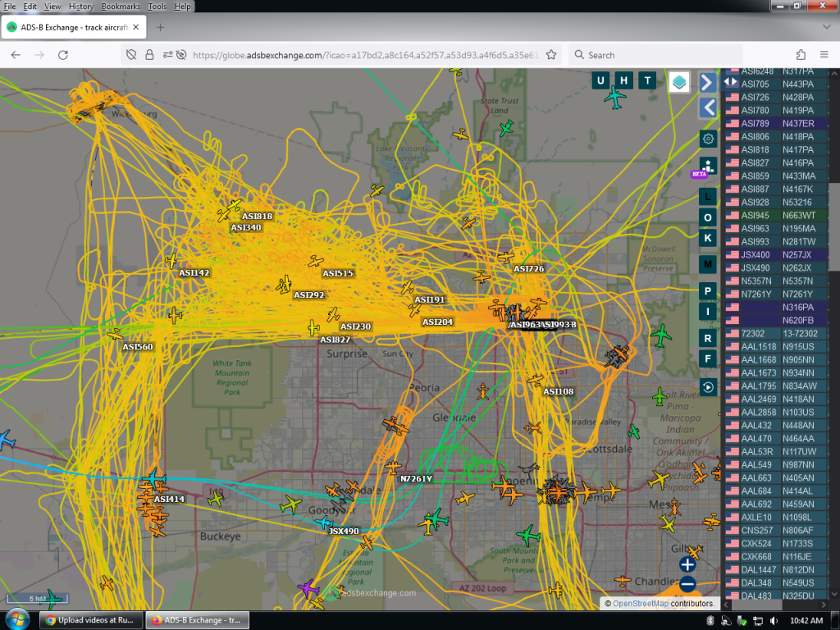Screen dimensions: 840x630
Task: Toggle sidebar width double-arrow button
Action: point(731,82)
